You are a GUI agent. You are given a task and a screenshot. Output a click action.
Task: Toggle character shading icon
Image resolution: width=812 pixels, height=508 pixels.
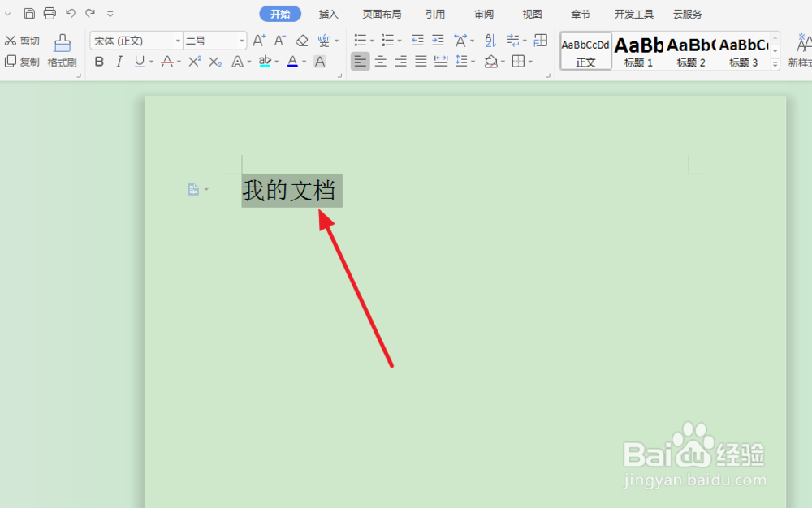320,62
